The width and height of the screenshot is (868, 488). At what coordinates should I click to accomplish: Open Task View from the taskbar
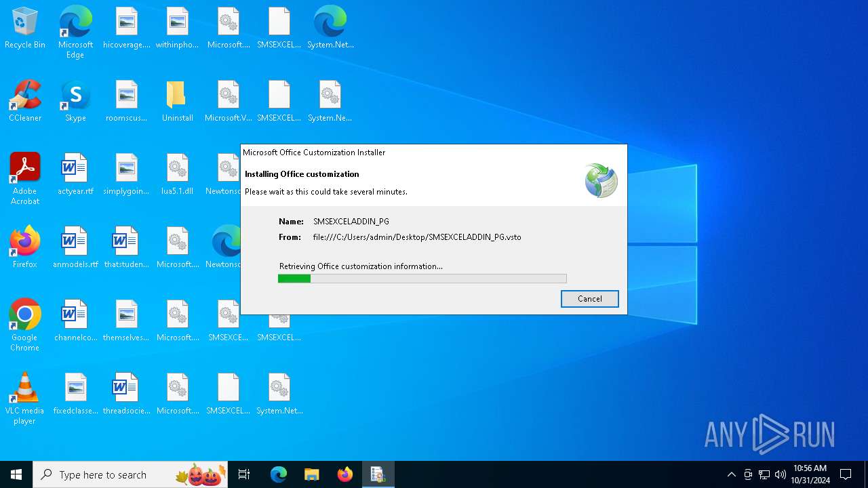click(x=244, y=474)
